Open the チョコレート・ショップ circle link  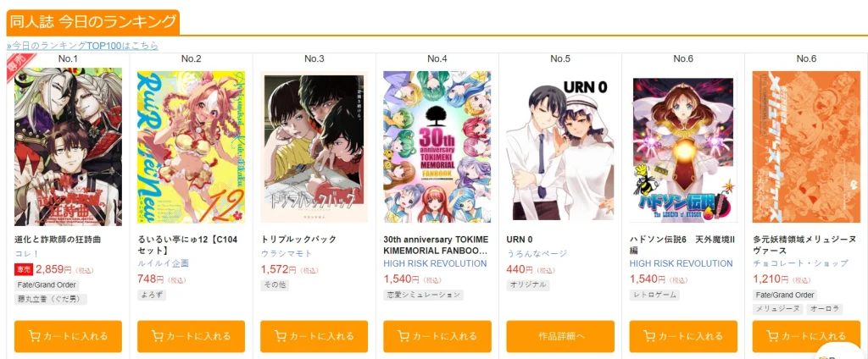pyautogui.click(x=800, y=263)
